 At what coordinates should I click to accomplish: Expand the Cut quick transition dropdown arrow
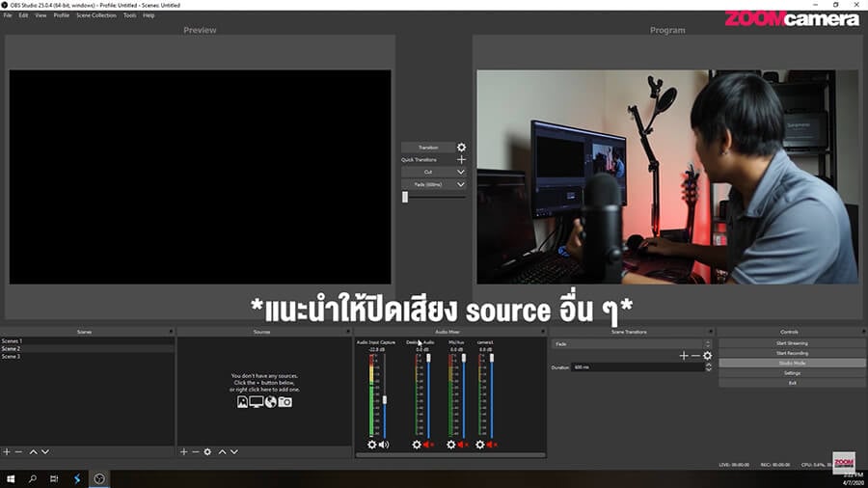pyautogui.click(x=461, y=172)
